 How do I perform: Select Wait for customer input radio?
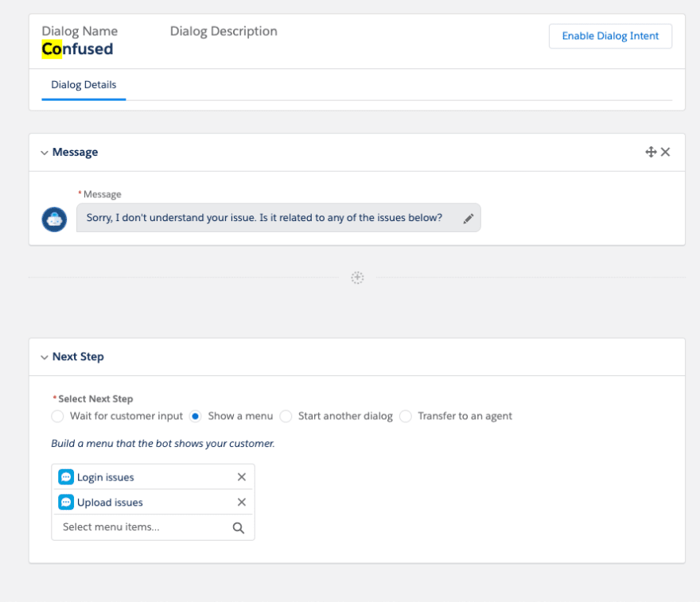(x=57, y=417)
